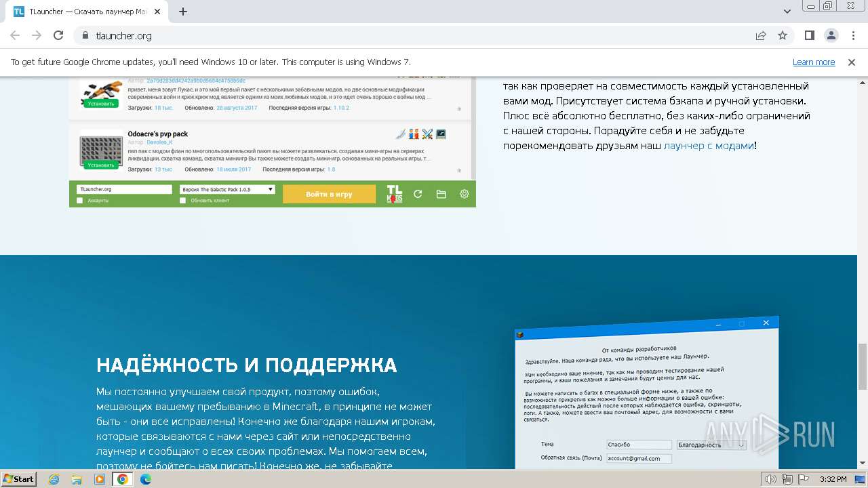Open the Chrome side panel

(x=810, y=35)
